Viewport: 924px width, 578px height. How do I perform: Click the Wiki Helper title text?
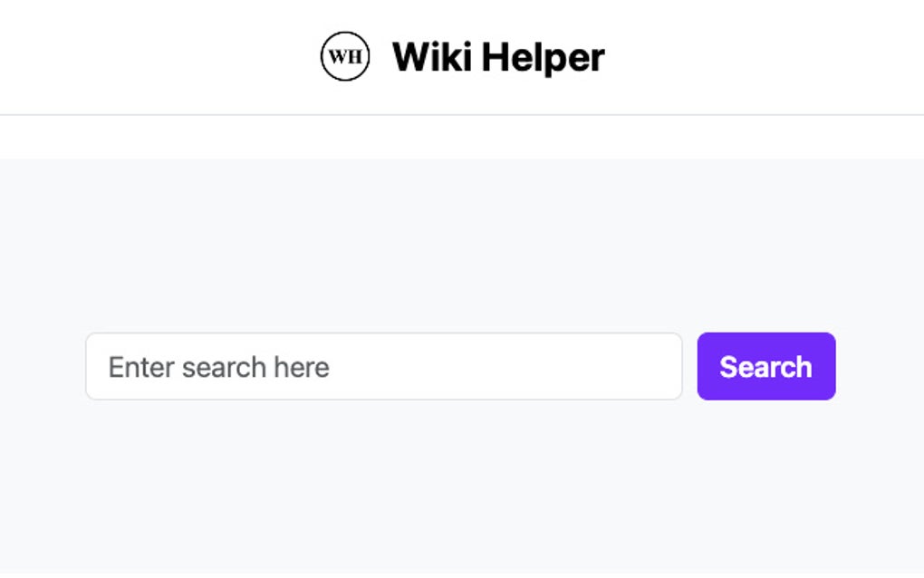(x=497, y=55)
